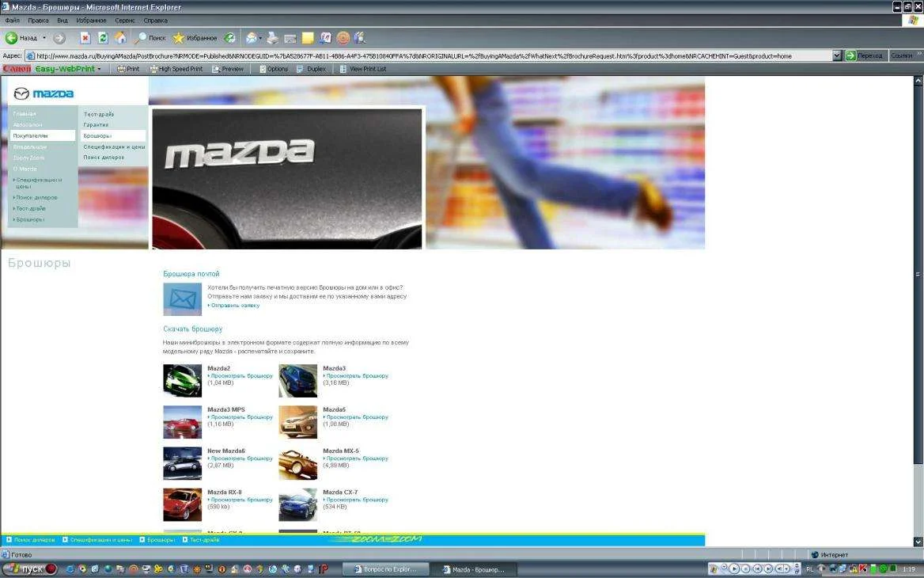Go to the Home page icon
Image resolution: width=924 pixels, height=578 pixels.
121,38
